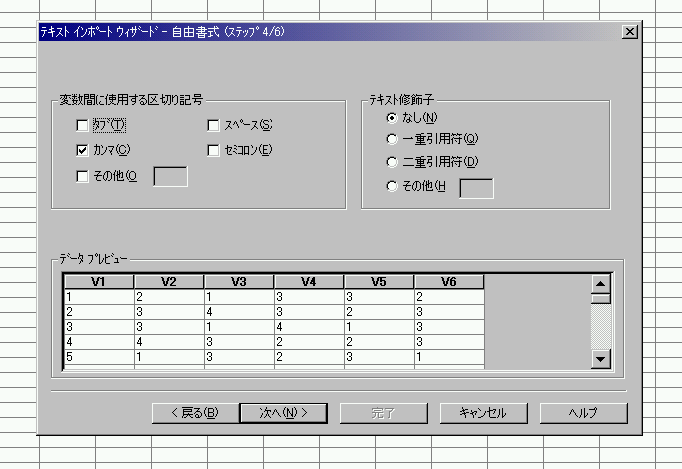Click the custom delimiter text field
The image size is (682, 469).
click(x=170, y=177)
